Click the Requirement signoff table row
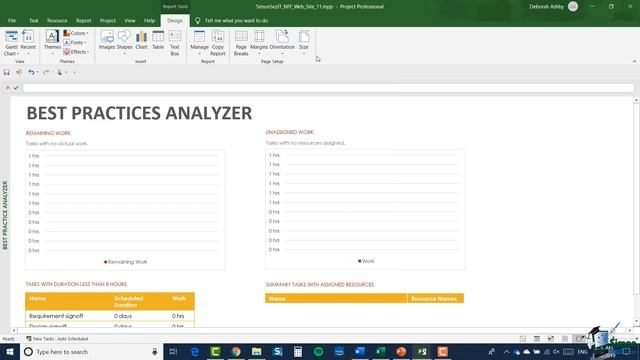 click(x=110, y=316)
